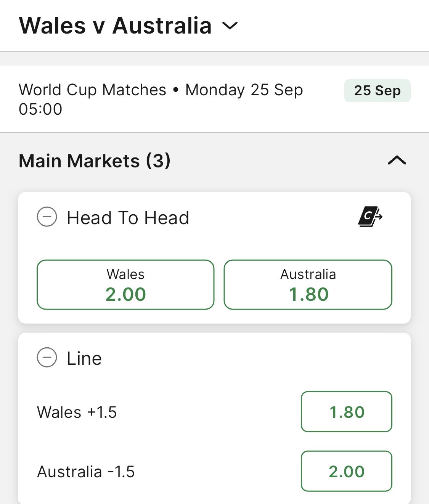The image size is (429, 504).
Task: Tap the Australia -1.5 line label
Action: click(86, 472)
